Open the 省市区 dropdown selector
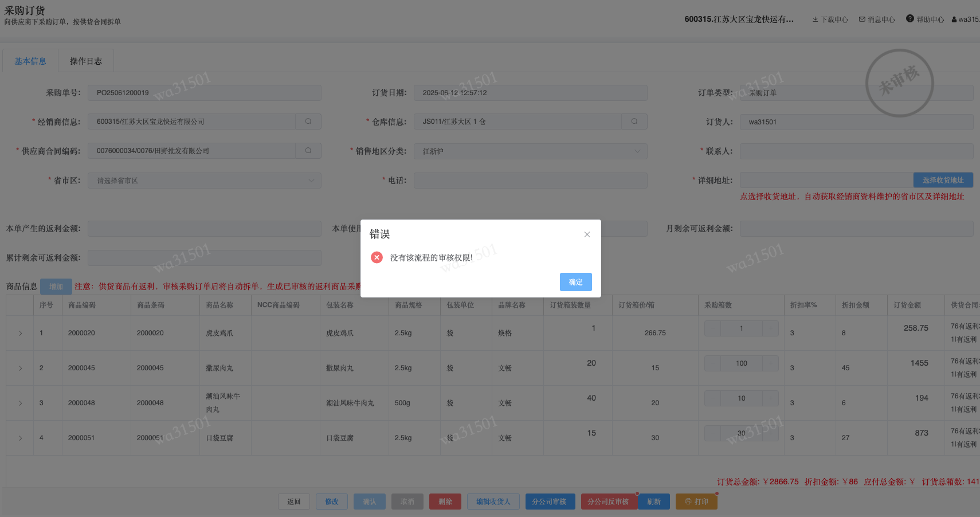Screen dimensions: 980x517 (x=311, y=181)
